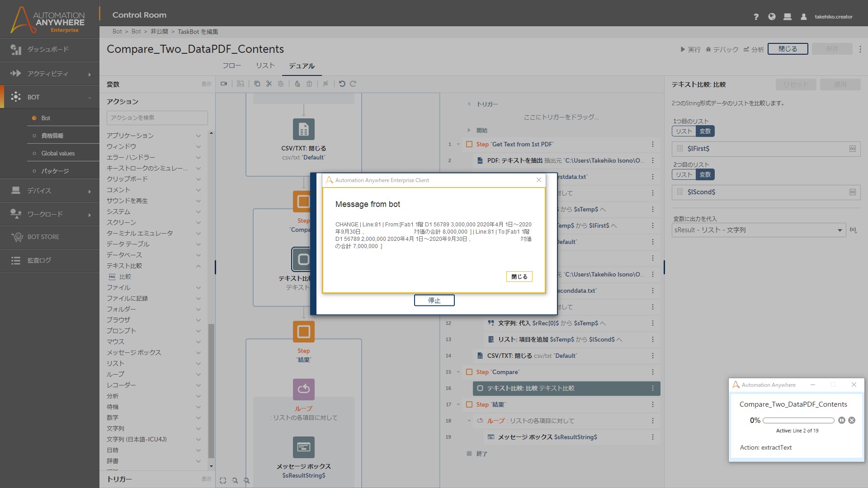Click the undo arrow icon
This screenshot has width=868, height=488.
point(342,84)
